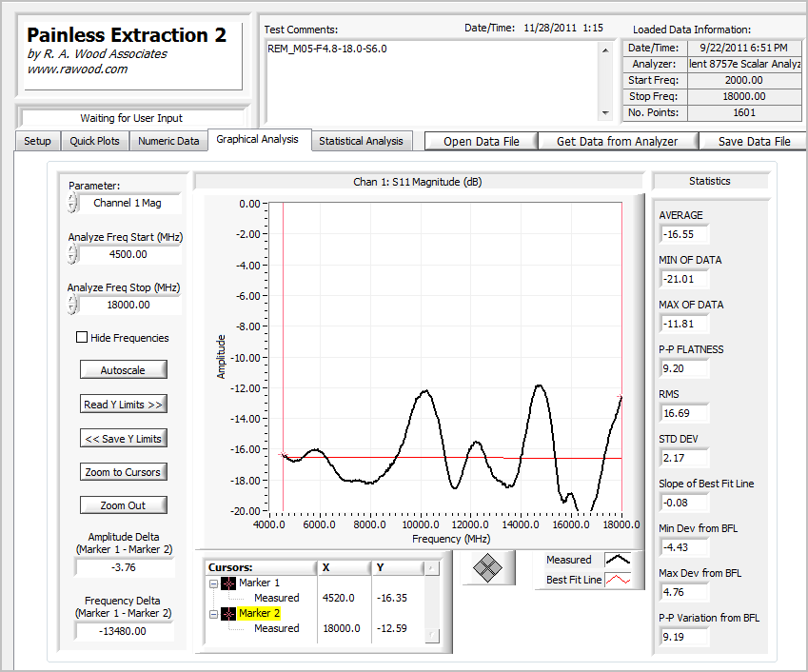The width and height of the screenshot is (808, 672).
Task: Click Marker 2 cursor on the graph
Action: (x=621, y=396)
